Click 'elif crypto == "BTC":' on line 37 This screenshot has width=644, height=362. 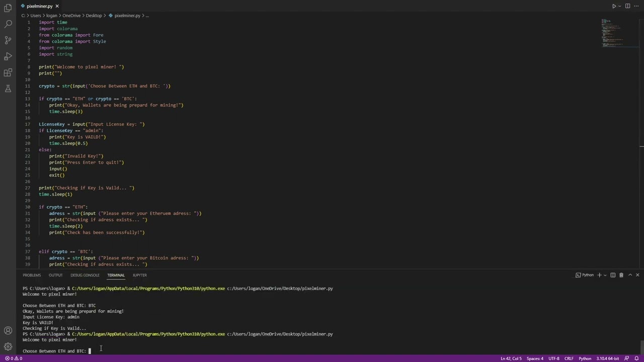coord(66,251)
